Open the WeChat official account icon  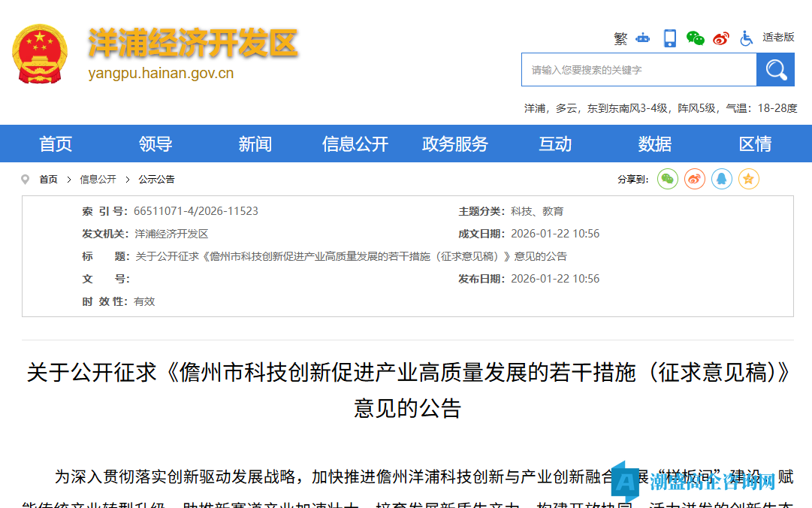[x=695, y=38]
